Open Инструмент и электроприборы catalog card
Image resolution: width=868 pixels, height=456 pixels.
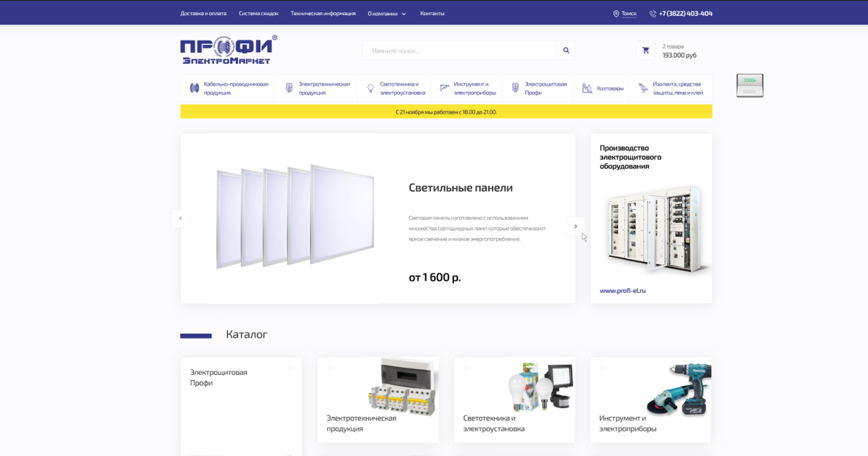[x=650, y=400]
